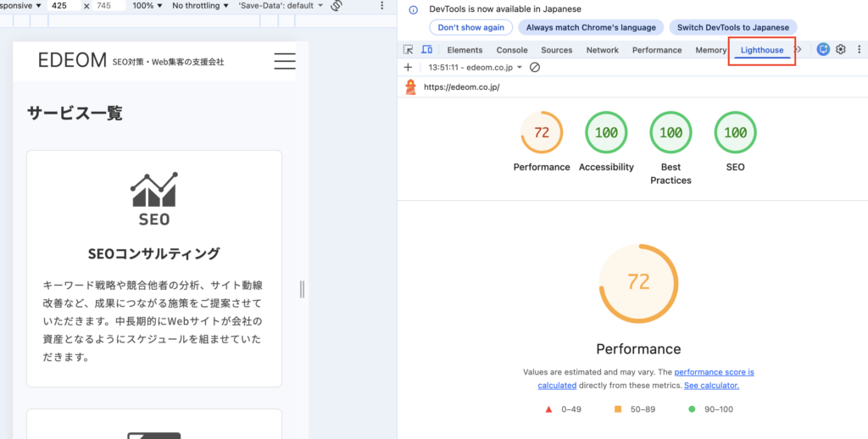Click the rotate screen orientation icon
This screenshot has width=868, height=439.
[337, 5]
